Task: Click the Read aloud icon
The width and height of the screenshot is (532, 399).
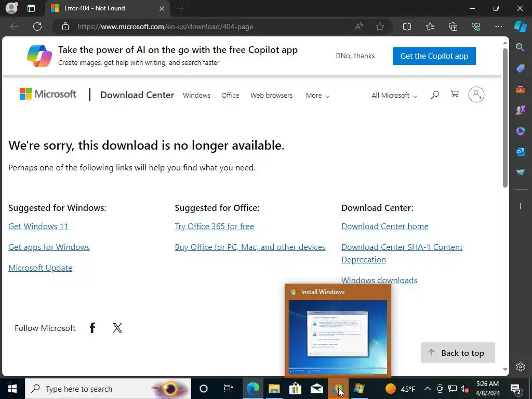Action: tap(359, 26)
